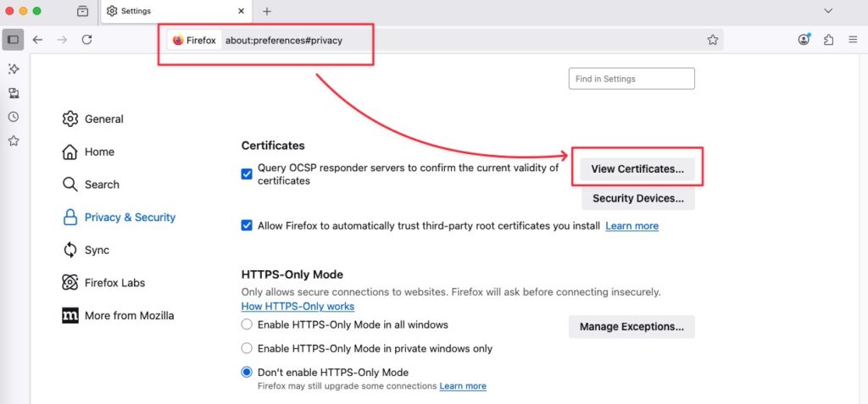The height and width of the screenshot is (404, 868).
Task: Open the Extensions puzzle icon
Action: tap(829, 40)
